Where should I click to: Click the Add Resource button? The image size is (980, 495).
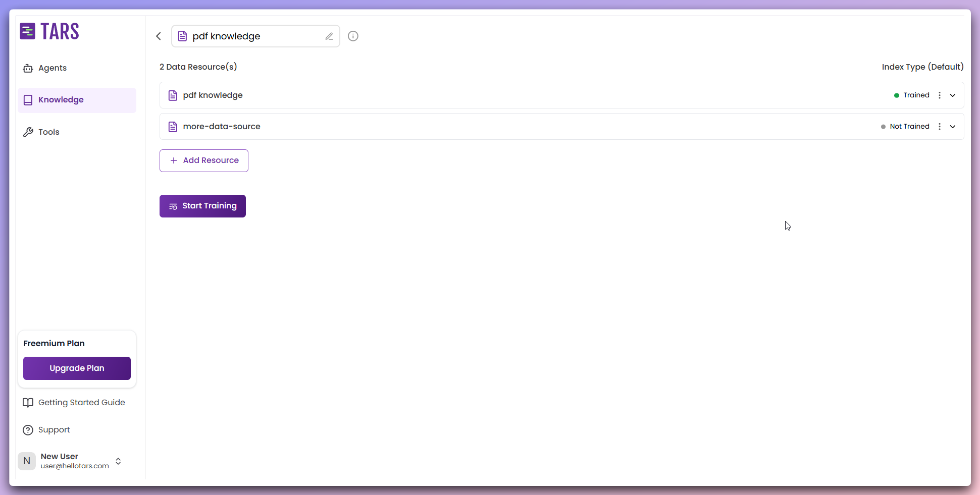click(204, 160)
